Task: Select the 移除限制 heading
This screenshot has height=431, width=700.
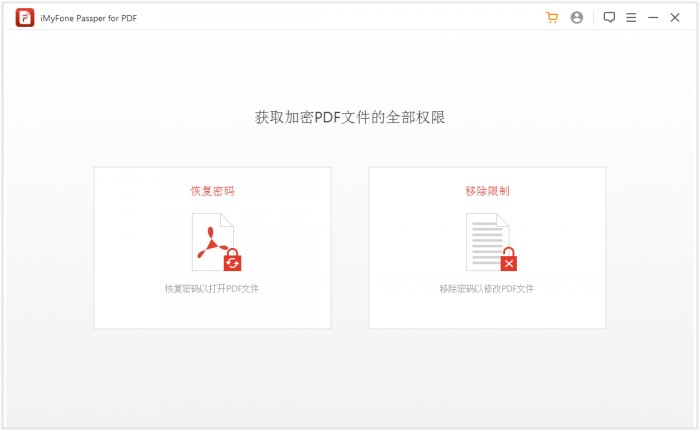Action: click(487, 191)
